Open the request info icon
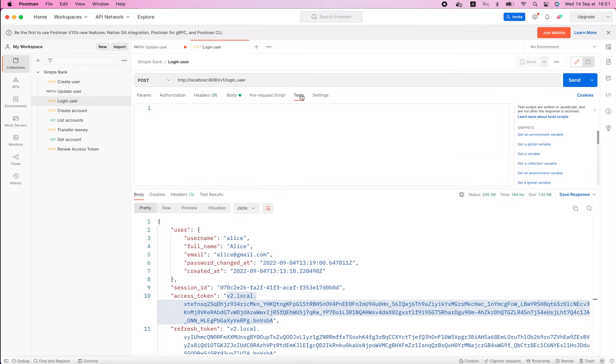Screen dimensions: 616x364 point(608,111)
